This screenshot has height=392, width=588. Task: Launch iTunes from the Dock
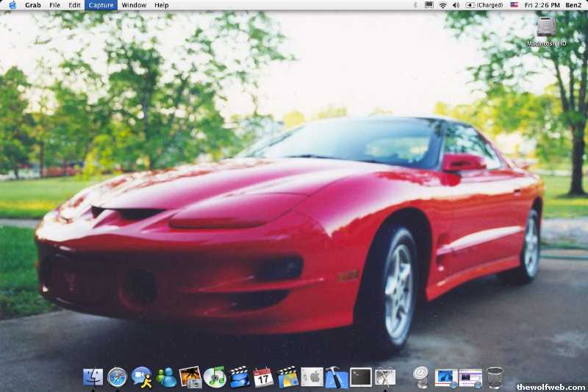(x=215, y=377)
